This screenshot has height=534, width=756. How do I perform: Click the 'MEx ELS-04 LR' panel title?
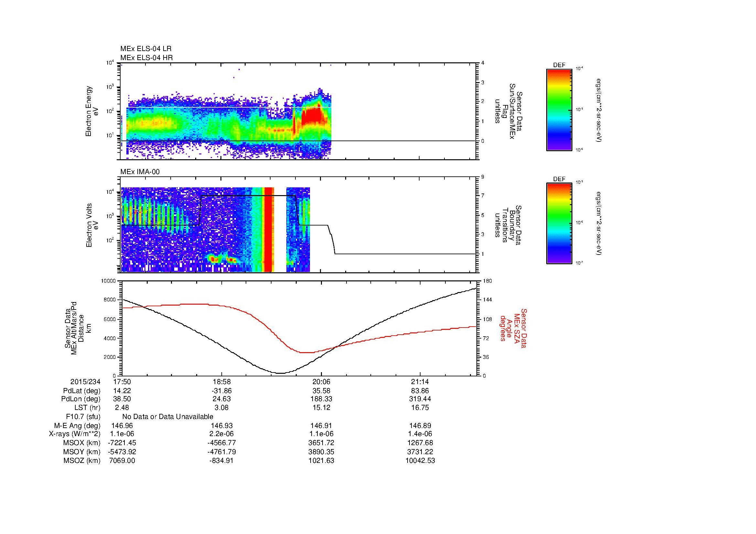tap(145, 49)
